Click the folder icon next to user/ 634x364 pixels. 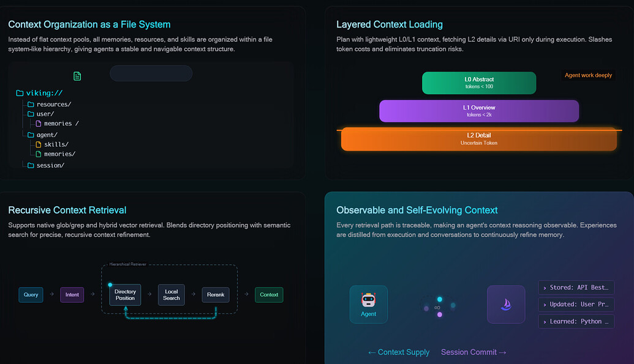pyautogui.click(x=31, y=114)
